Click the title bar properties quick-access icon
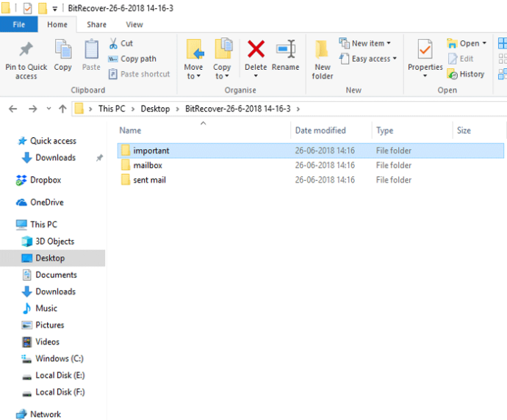Viewport: 507px width, 420px height. (27, 8)
